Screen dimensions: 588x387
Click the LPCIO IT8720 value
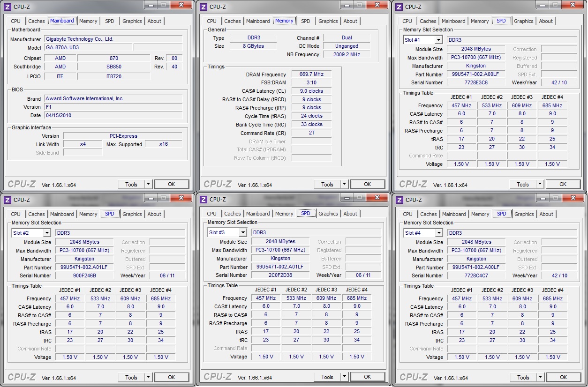click(114, 76)
